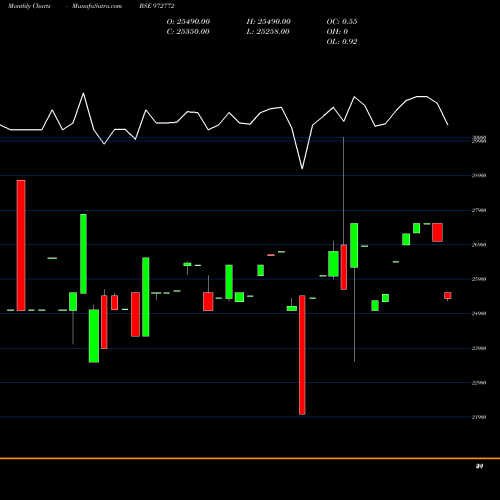
Task: Click the price axis label starting with 27
Action: (x=479, y=210)
